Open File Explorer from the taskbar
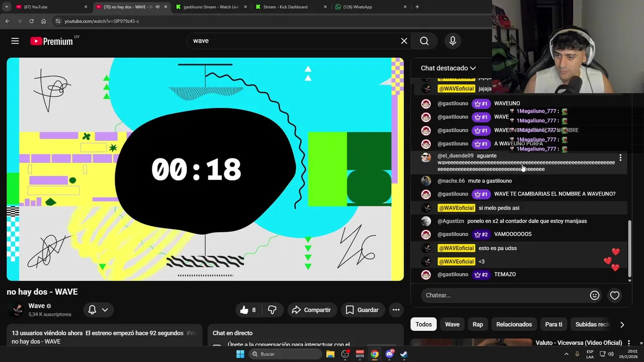The image size is (644, 362). click(331, 354)
